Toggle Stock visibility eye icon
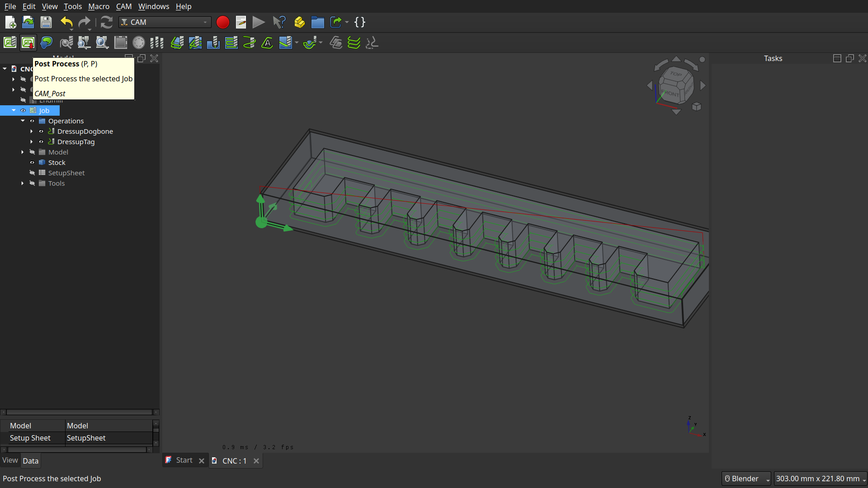The width and height of the screenshot is (868, 488). coord(32,163)
